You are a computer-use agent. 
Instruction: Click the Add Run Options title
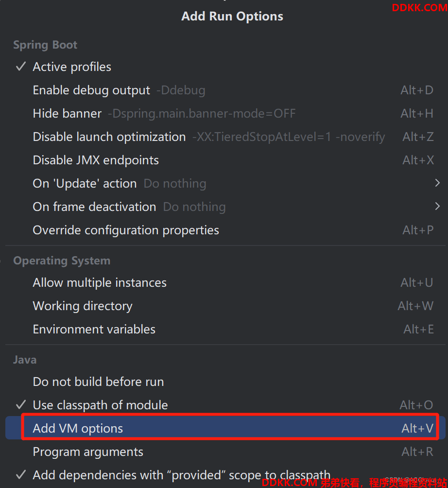(x=232, y=16)
